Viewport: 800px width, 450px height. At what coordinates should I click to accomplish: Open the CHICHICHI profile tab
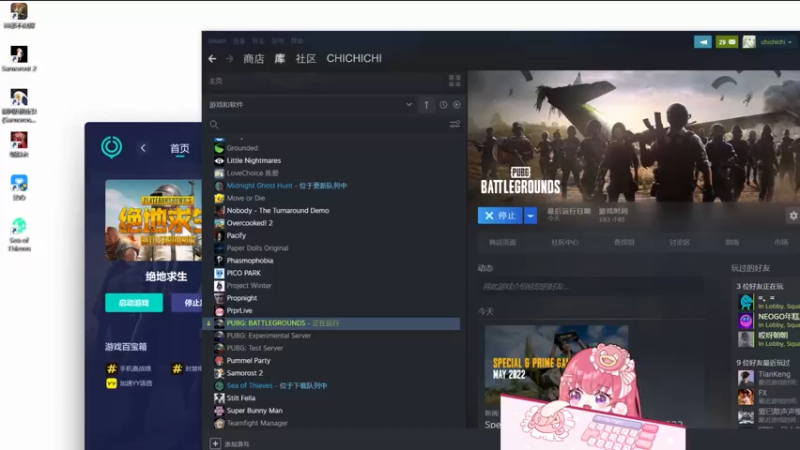(x=354, y=59)
